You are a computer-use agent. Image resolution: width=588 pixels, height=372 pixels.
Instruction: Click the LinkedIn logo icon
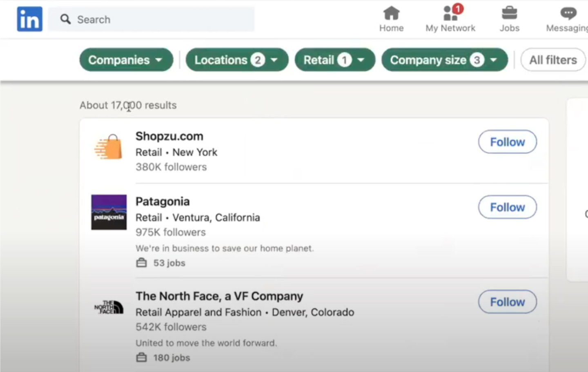click(29, 19)
